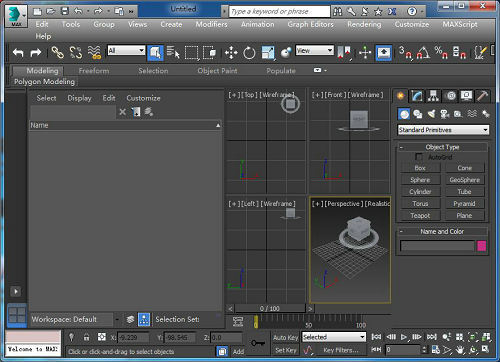The height and width of the screenshot is (362, 500).
Task: Open the Hierarchy command panel tab
Action: [x=433, y=96]
